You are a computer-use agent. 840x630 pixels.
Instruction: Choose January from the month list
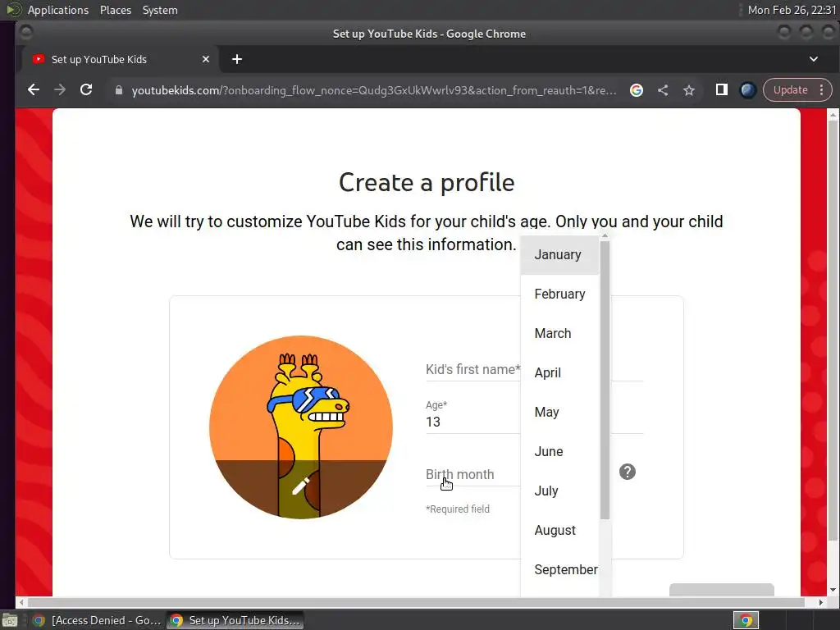[x=559, y=255]
